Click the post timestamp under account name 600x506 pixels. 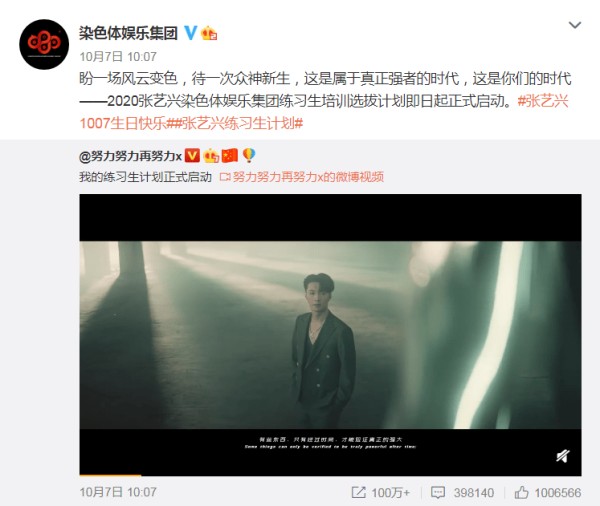(118, 57)
